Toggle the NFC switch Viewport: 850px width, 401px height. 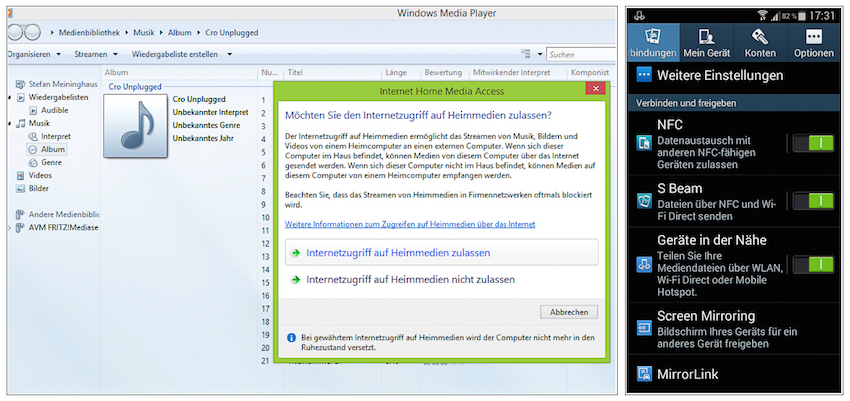click(x=813, y=143)
